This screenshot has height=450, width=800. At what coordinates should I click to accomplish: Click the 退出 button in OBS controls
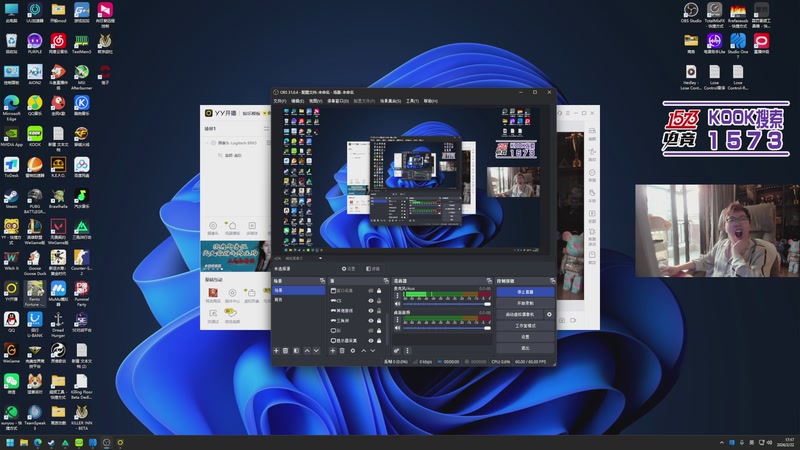[x=526, y=348]
